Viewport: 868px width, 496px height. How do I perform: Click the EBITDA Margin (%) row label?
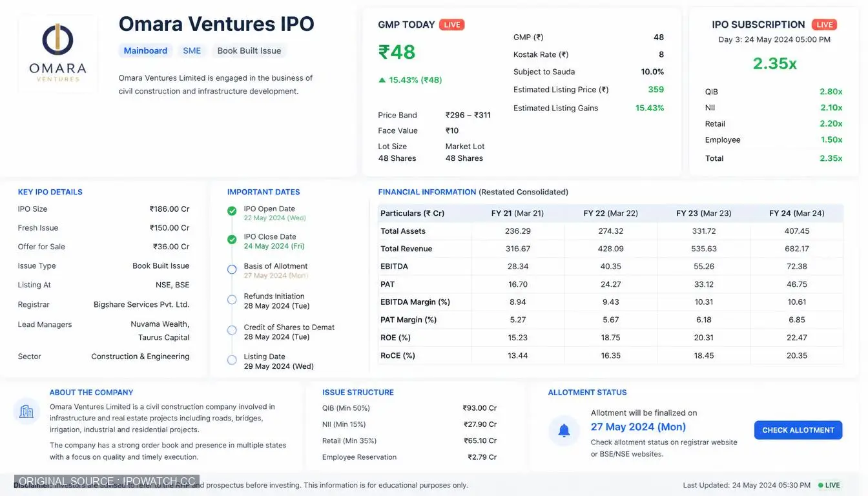415,302
